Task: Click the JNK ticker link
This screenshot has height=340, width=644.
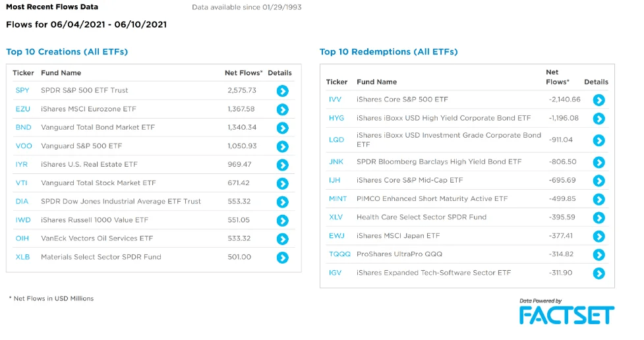Action: (x=336, y=161)
